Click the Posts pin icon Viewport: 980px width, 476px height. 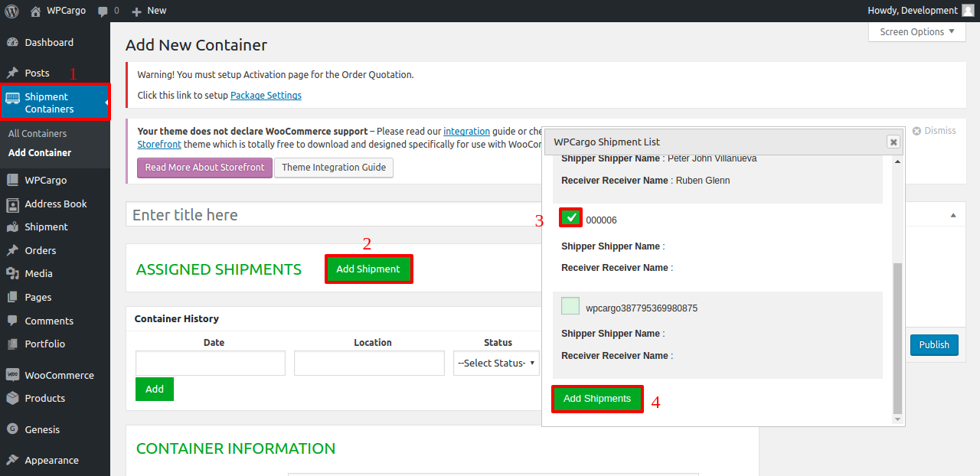12,73
